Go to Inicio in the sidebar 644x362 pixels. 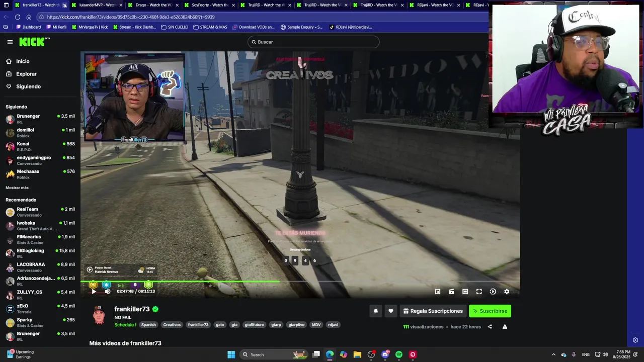[x=23, y=61]
